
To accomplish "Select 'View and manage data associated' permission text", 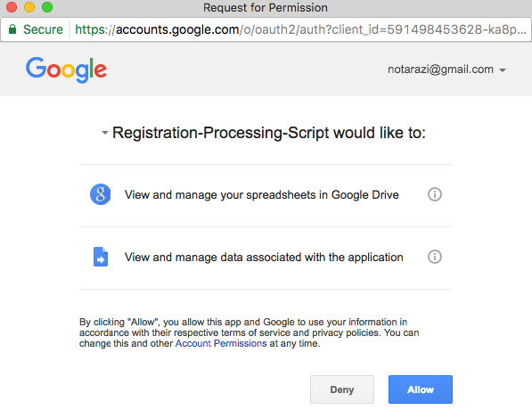I will click(x=264, y=258).
